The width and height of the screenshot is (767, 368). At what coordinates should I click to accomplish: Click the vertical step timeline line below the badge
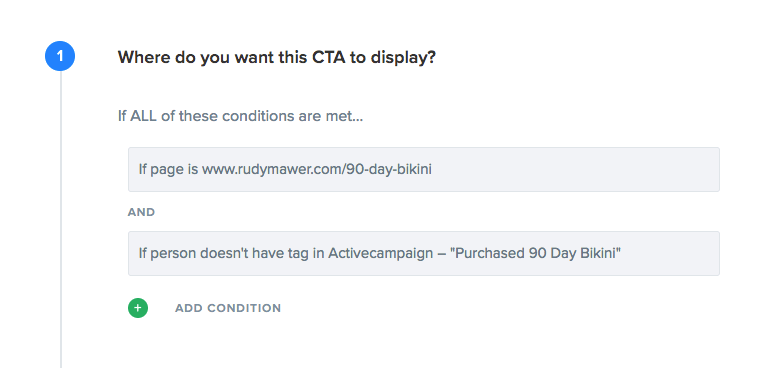pos(61,220)
